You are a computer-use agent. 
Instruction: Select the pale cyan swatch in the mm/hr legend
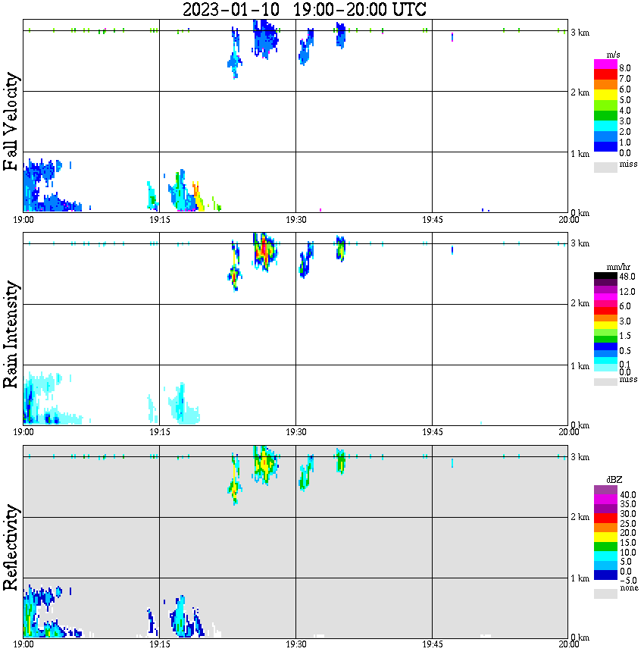click(x=605, y=368)
